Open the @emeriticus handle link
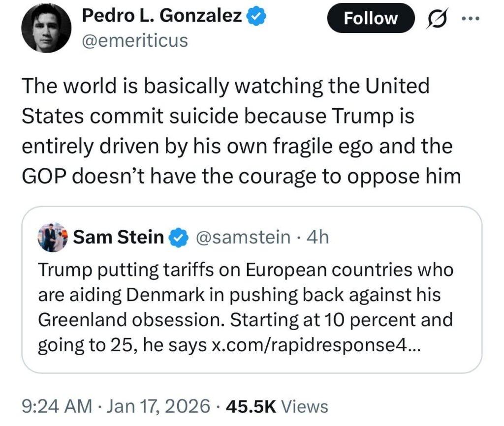Image resolution: width=504 pixels, height=426 pixels. click(x=134, y=40)
